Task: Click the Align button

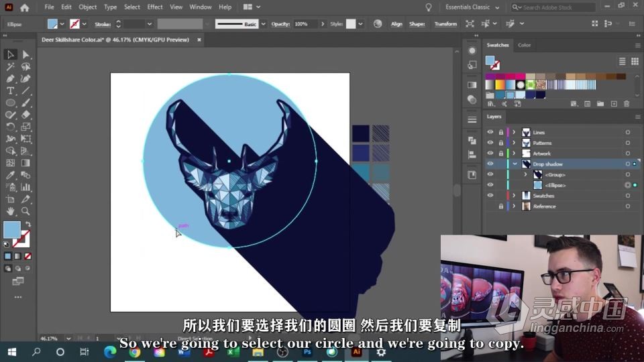Action: 396,24
